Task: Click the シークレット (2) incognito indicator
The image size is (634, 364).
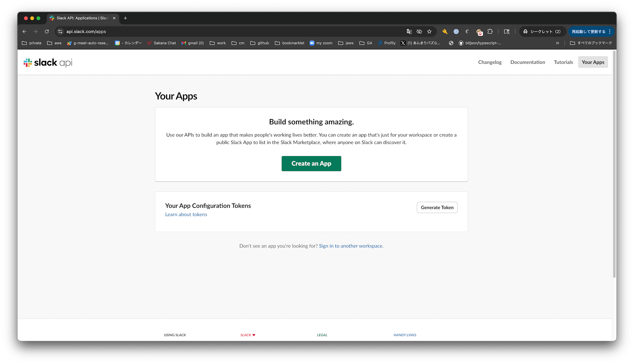Action: tap(543, 31)
